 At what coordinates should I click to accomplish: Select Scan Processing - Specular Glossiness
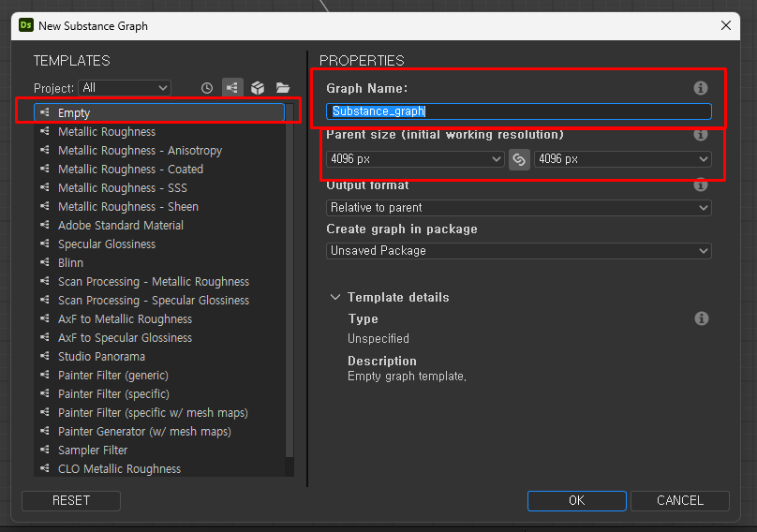coord(159,301)
